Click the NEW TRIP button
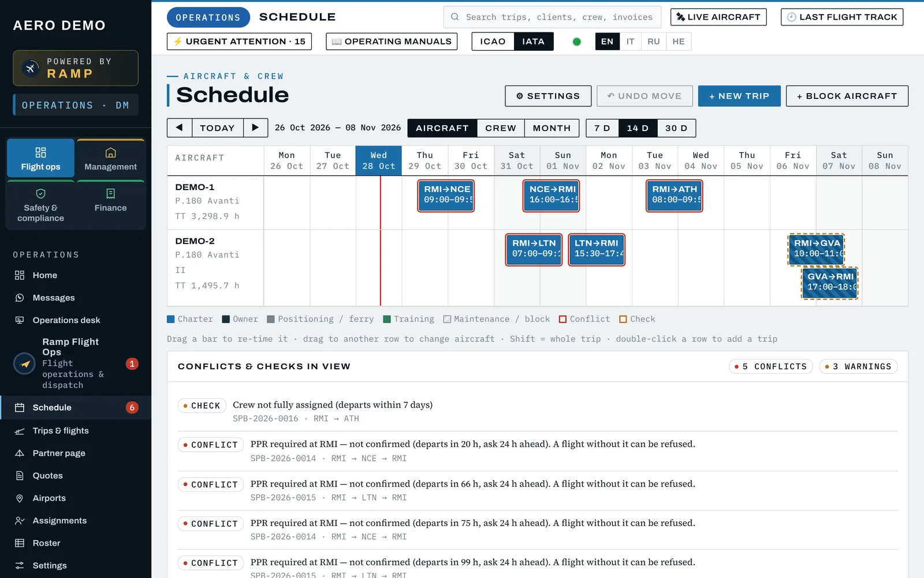Viewport: 924px width, 578px height. [x=739, y=96]
